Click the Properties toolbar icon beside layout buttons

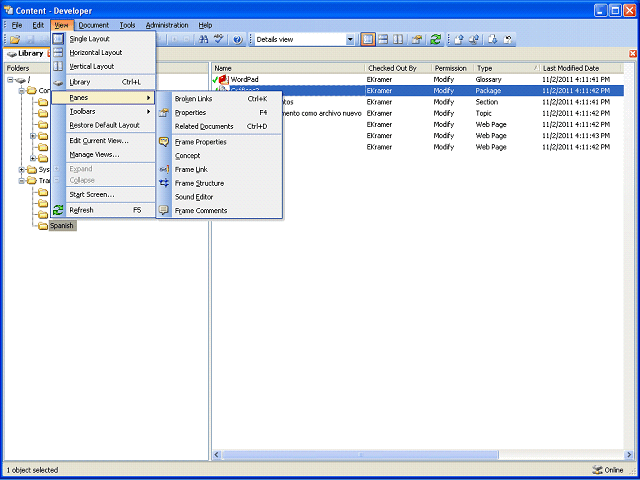[417, 40]
